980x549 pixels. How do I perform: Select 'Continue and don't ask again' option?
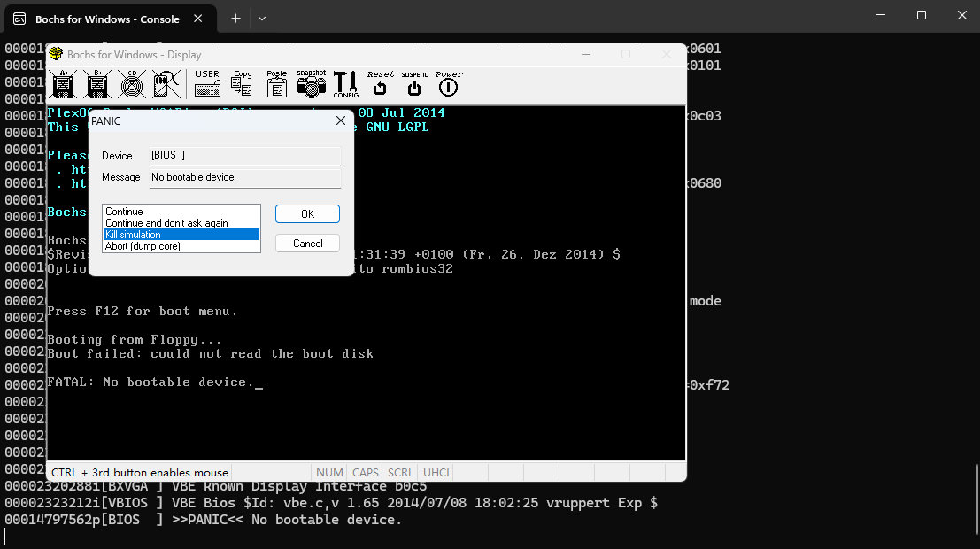click(x=166, y=223)
